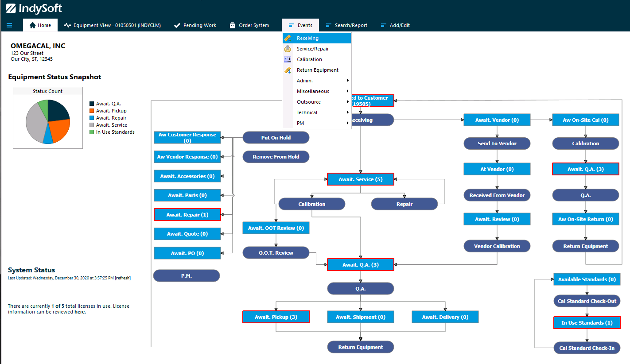Click the Put On Hold button
Screen dimensions: 630x364
coord(276,138)
